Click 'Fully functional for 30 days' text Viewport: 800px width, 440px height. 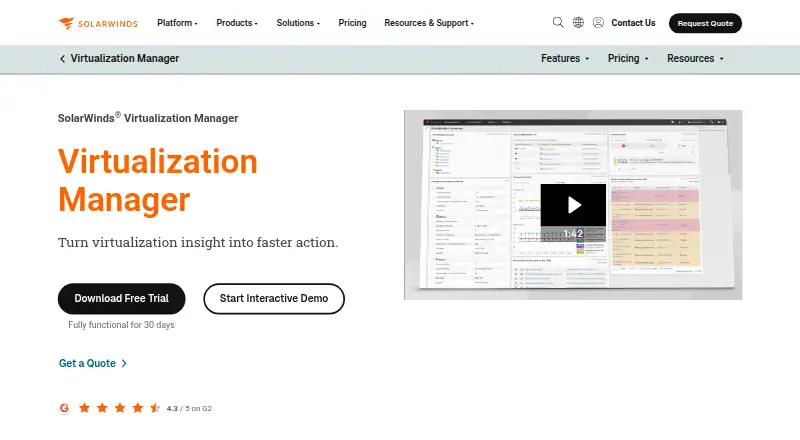(x=121, y=325)
